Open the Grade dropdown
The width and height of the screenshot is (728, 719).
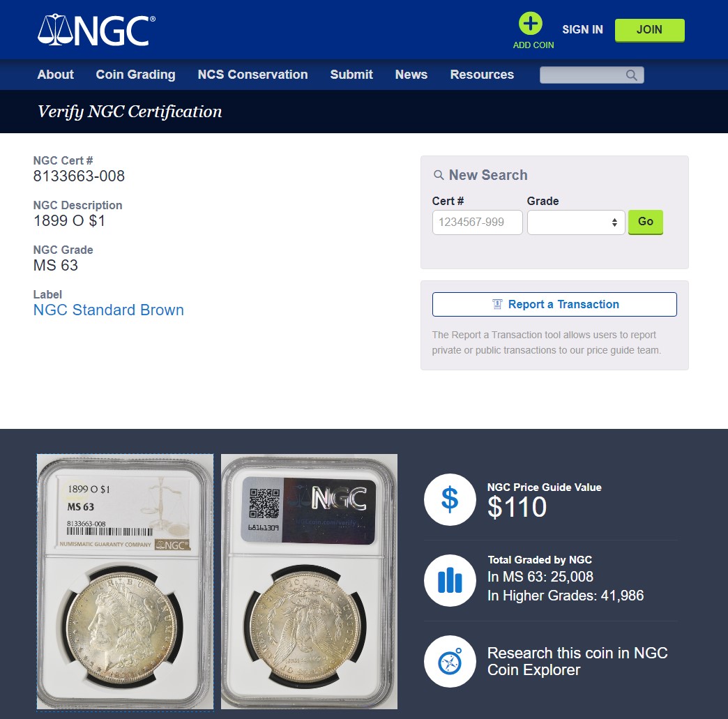point(576,222)
